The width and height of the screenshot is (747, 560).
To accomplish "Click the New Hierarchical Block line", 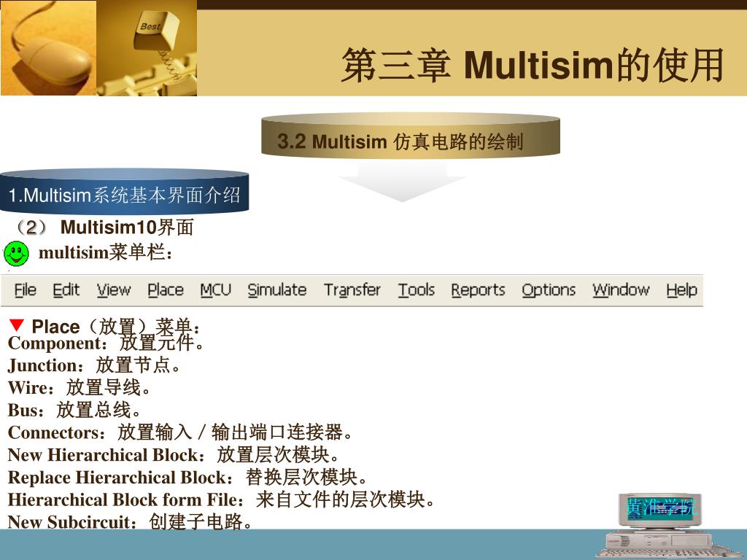I will pos(174,455).
